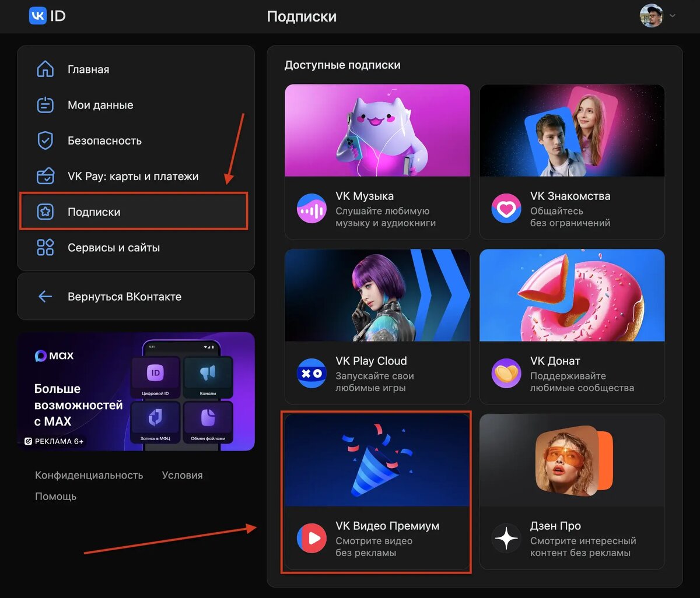Open VK Музыка subscription title
Screen dimensions: 700x598
point(365,196)
